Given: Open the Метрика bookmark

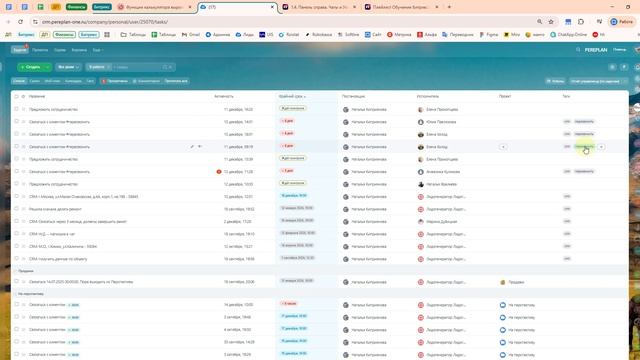Looking at the screenshot, I should point(399,35).
